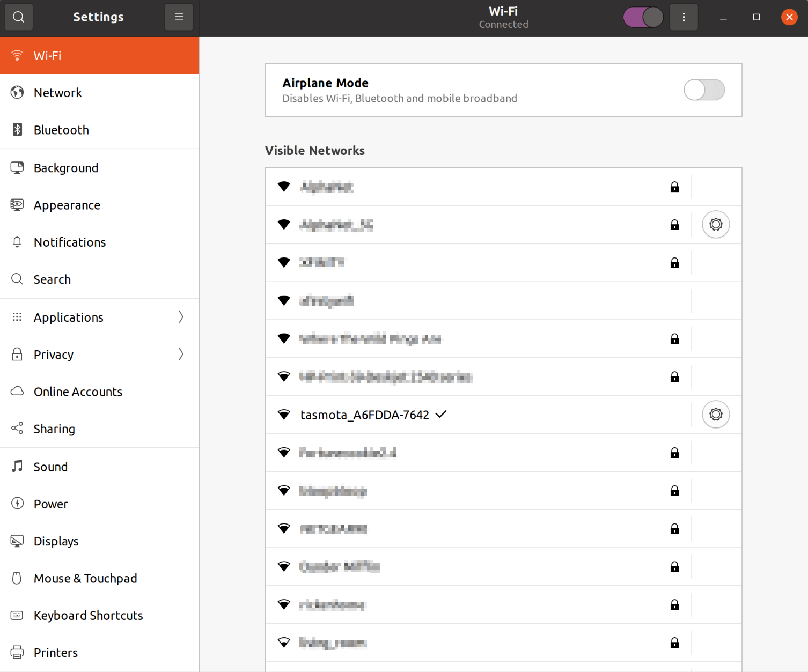Screen dimensions: 808x672
Task: Click the Notifications bell icon
Action: click(17, 242)
